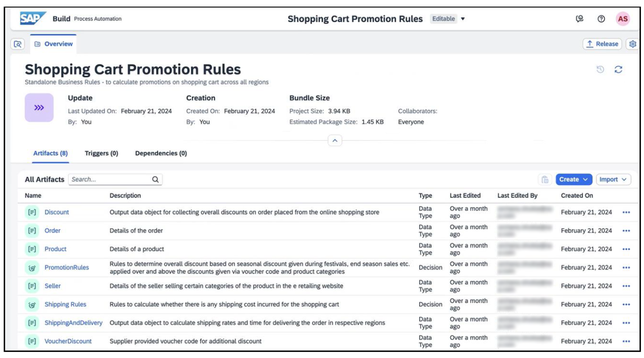Open the Create dropdown button
Viewport: 644px width, 358px height.
(x=573, y=179)
